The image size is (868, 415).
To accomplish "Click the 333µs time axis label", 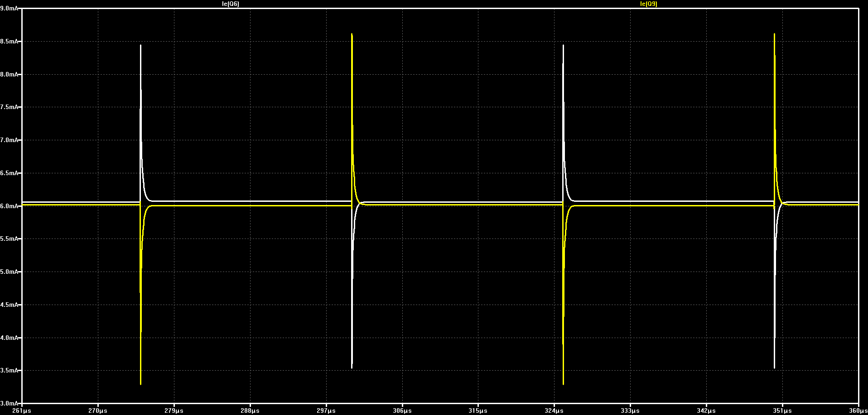I will (630, 410).
